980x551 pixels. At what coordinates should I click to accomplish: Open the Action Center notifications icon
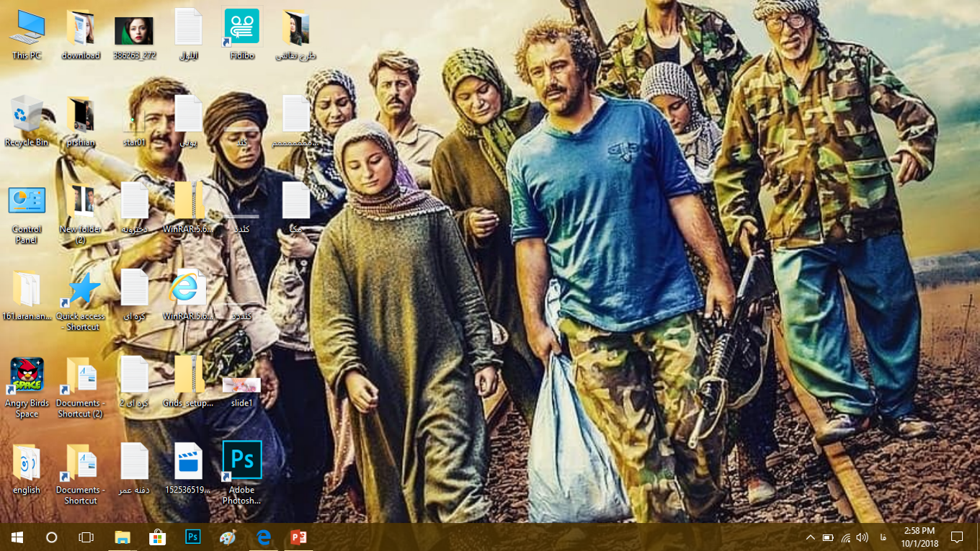coord(957,537)
